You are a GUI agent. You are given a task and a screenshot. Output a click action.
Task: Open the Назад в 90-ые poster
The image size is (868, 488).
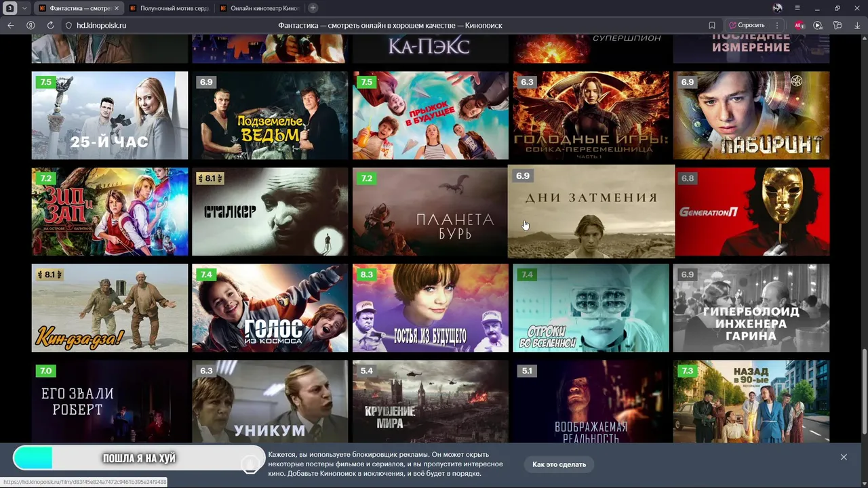point(751,401)
